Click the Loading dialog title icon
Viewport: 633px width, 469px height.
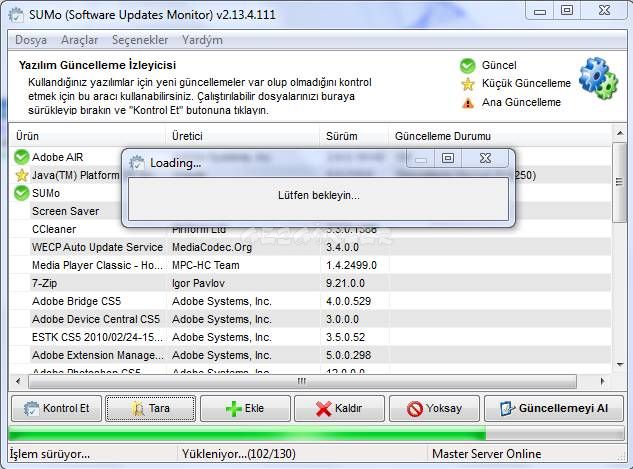pos(137,163)
